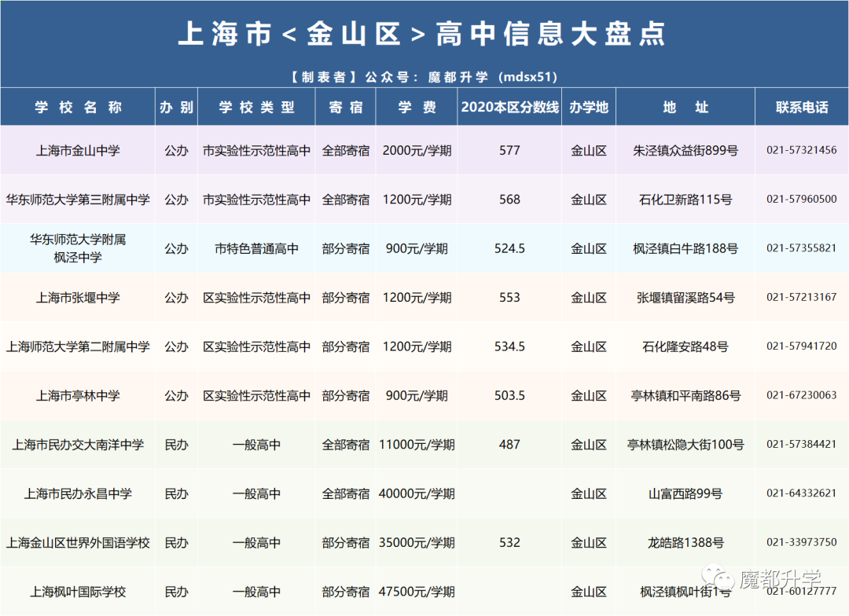Click the address 张堰镇留溪路54号
Viewport: 849px width, 616px height.
[x=685, y=298]
